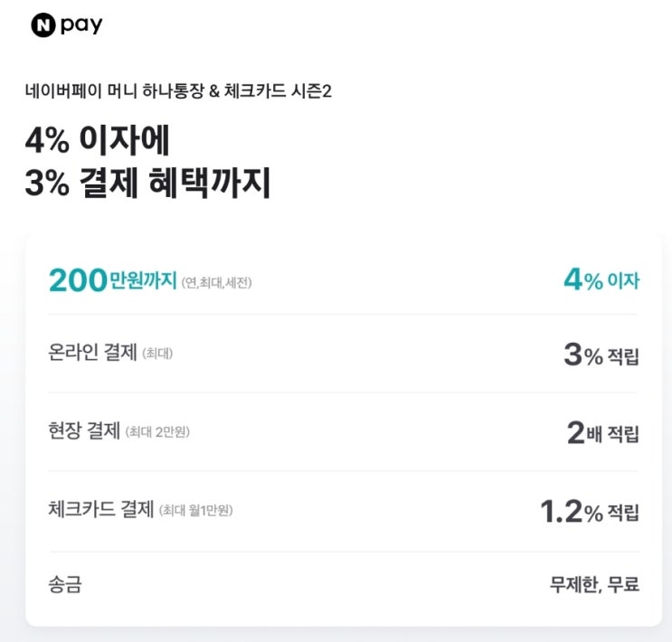The image size is (672, 642).
Task: Select the '200만원까지' label
Action: pyautogui.click(x=113, y=280)
